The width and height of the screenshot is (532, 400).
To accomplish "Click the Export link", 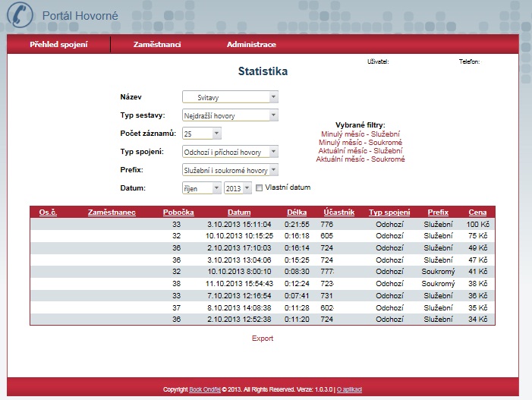I will pos(263,339).
